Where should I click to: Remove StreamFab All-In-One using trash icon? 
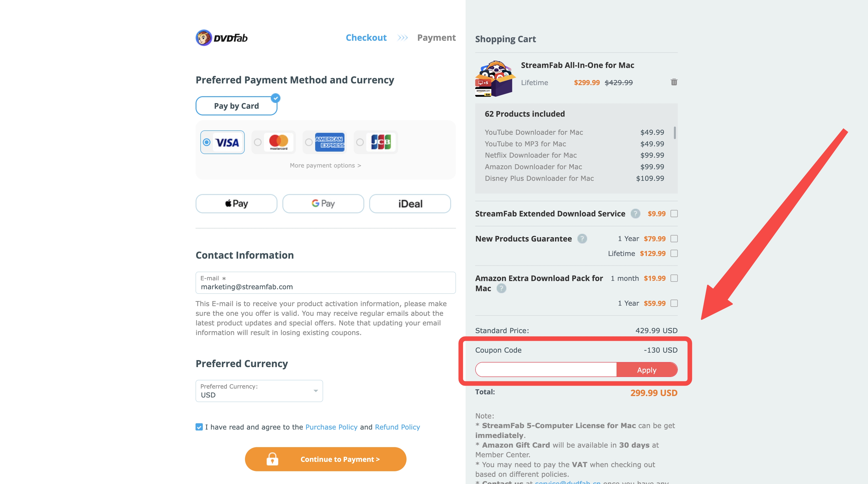tap(674, 82)
